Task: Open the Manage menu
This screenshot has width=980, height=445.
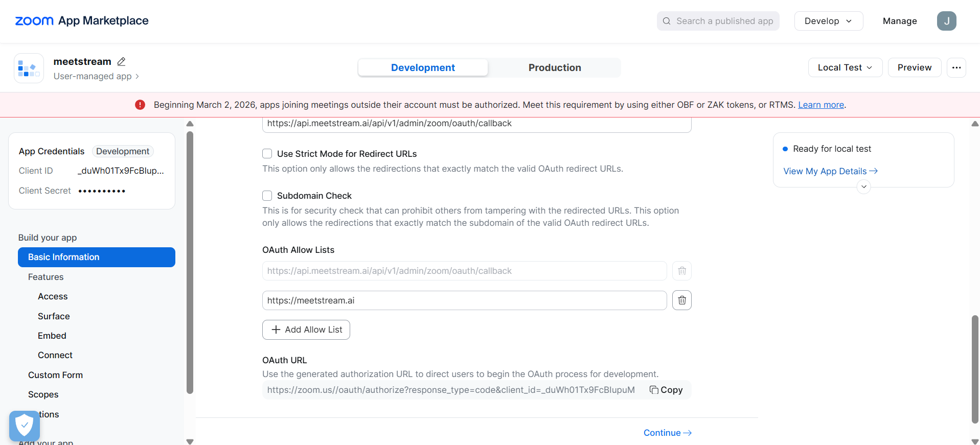Action: [x=899, y=21]
